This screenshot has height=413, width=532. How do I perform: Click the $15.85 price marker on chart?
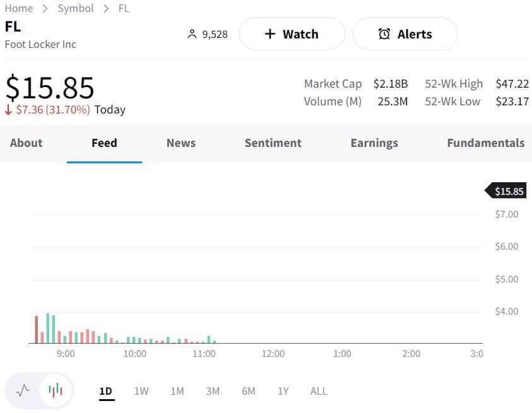click(508, 191)
